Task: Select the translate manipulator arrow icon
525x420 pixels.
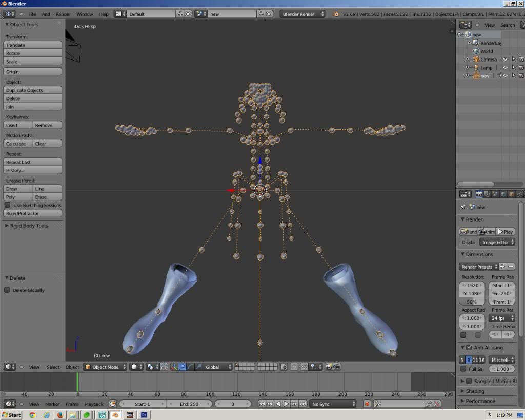Action: point(182,367)
